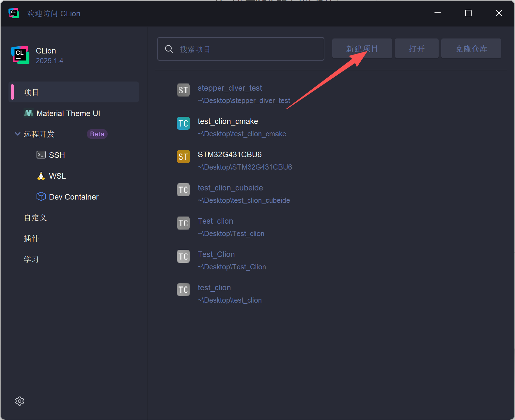Open the SSH remote development entry
The image size is (515, 420).
57,155
